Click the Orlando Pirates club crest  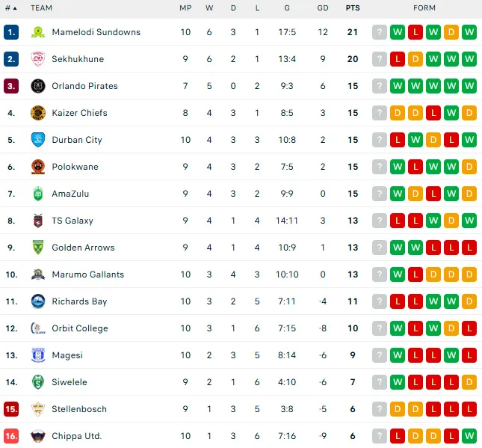click(x=38, y=86)
